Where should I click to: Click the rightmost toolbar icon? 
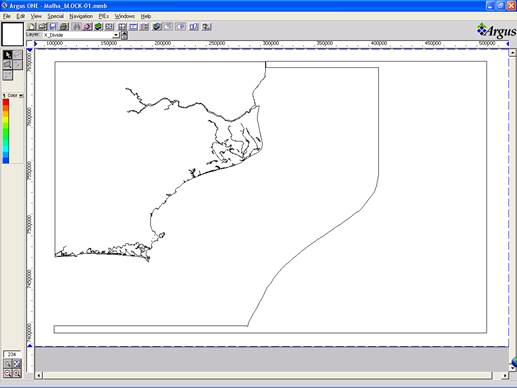click(207, 27)
